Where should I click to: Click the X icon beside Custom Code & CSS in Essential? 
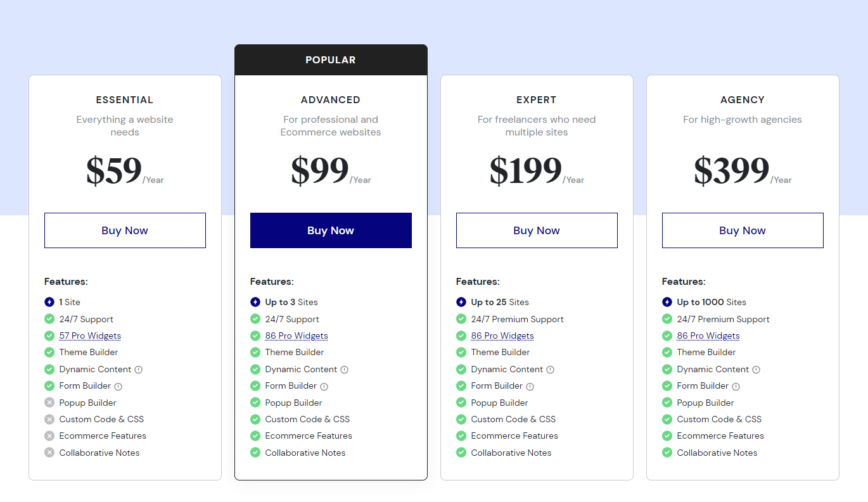point(49,419)
